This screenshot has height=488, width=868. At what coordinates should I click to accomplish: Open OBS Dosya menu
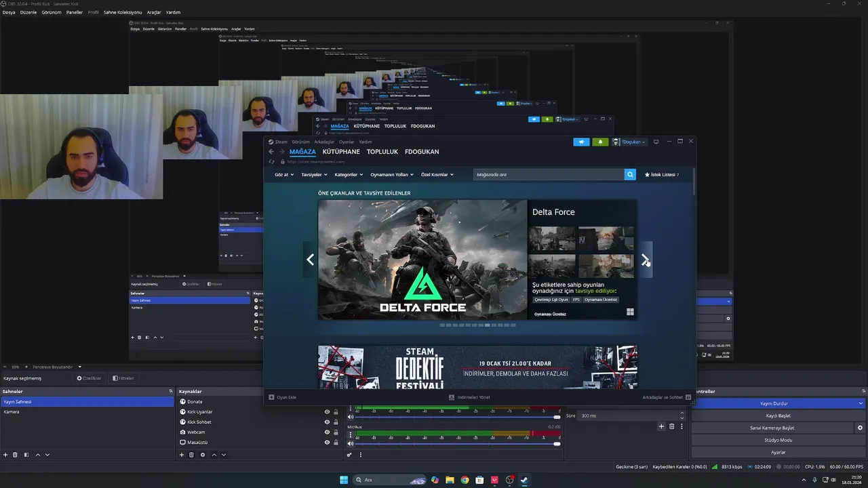[x=8, y=12]
